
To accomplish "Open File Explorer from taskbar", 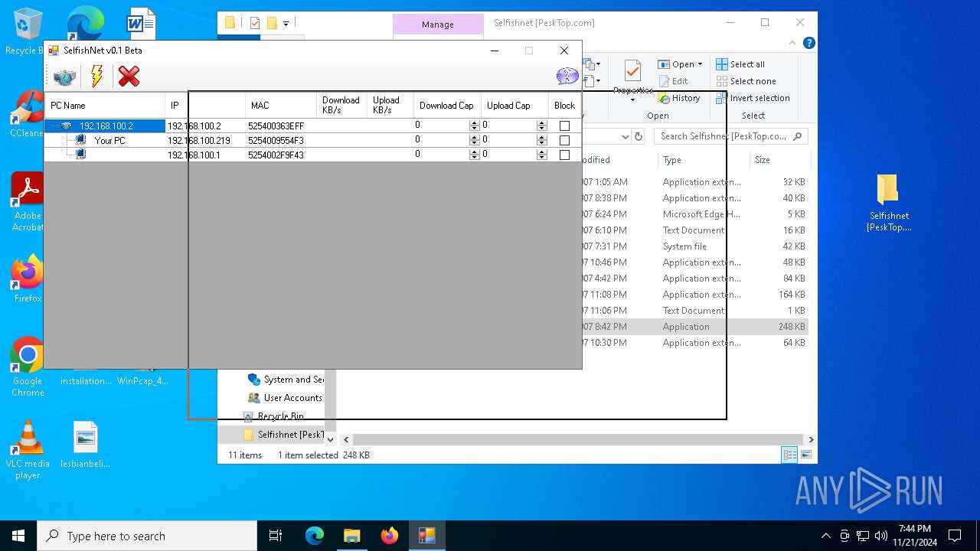I will (351, 536).
